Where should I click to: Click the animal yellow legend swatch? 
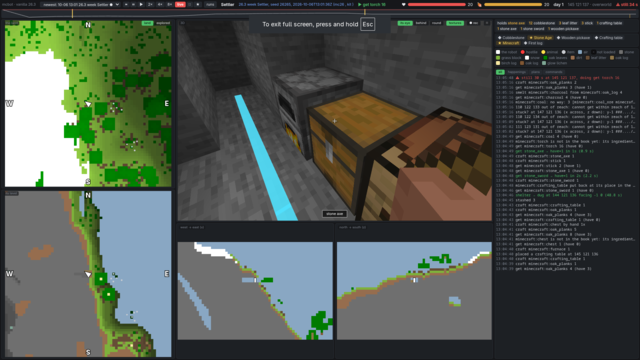click(543, 52)
